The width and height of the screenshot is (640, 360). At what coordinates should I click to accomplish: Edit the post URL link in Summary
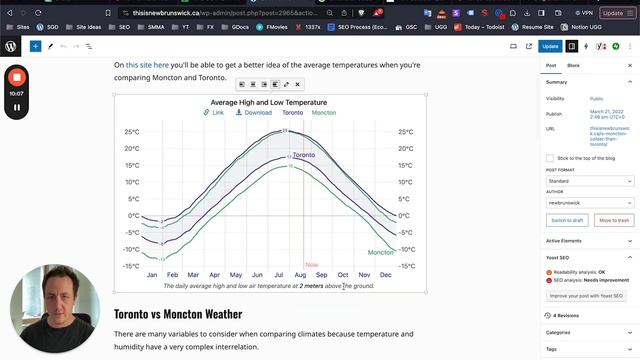point(609,136)
